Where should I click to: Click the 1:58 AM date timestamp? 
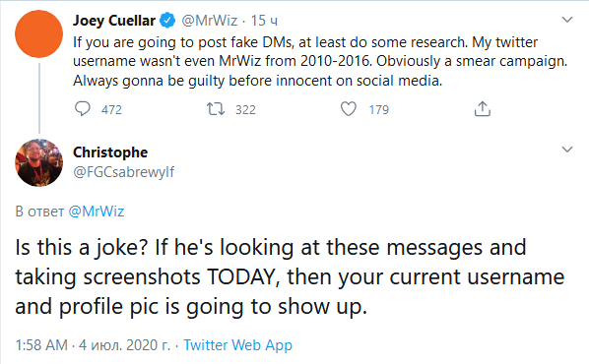pyautogui.click(x=93, y=345)
